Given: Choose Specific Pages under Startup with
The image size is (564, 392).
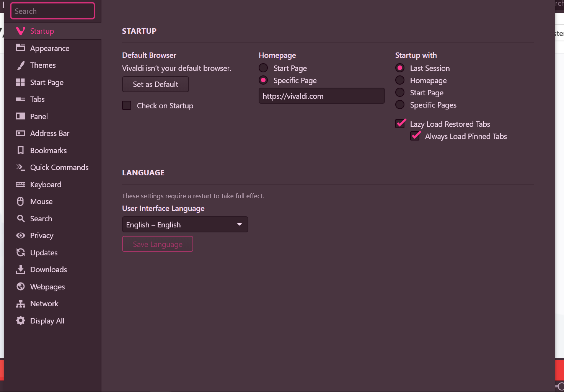Looking at the screenshot, I should pos(400,105).
